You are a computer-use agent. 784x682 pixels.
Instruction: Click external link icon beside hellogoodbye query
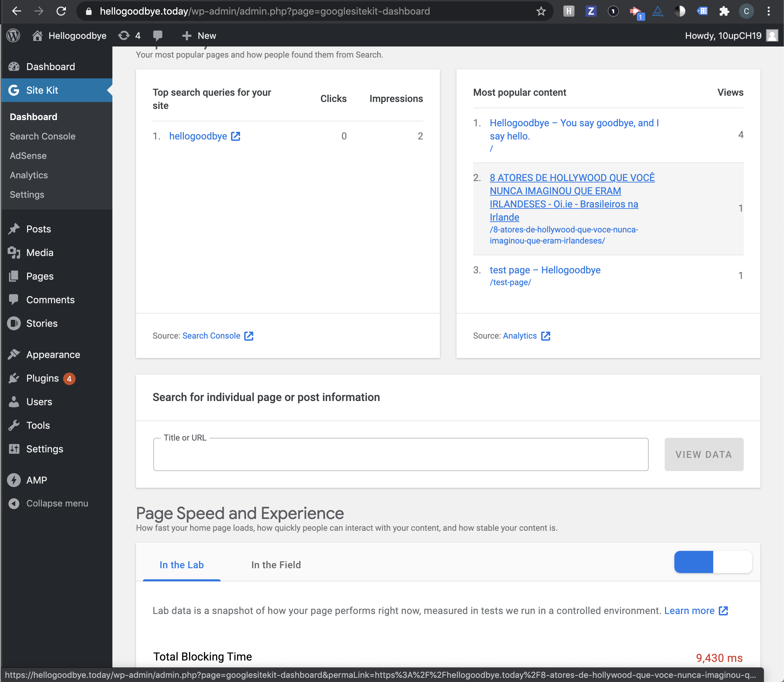pyautogui.click(x=236, y=136)
